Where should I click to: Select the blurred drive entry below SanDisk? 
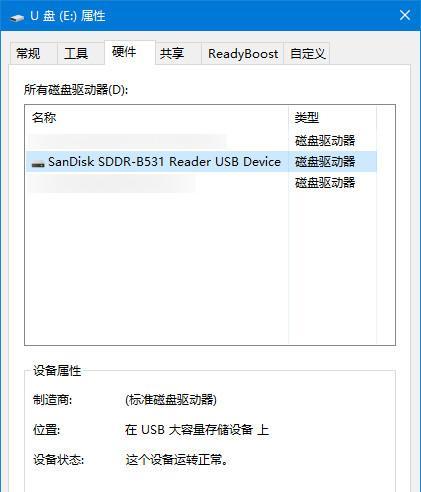pos(201,183)
